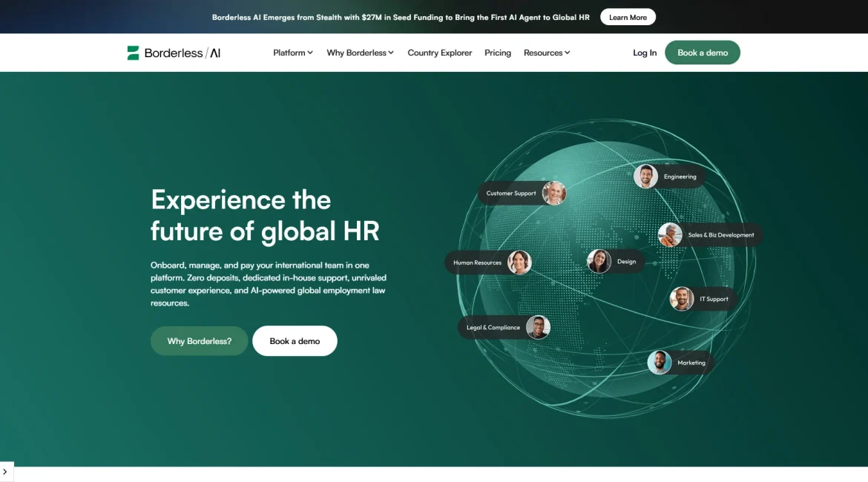Click the Marketing avatar on the globe
This screenshot has width=868, height=482.
point(660,363)
